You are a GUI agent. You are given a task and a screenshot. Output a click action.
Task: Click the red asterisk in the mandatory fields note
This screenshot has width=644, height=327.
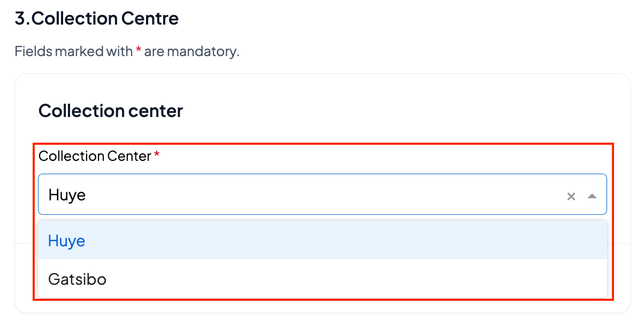tap(139, 50)
